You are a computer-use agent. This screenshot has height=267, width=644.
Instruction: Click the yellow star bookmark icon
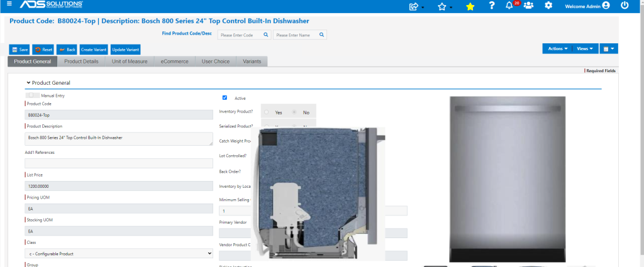(x=470, y=6)
